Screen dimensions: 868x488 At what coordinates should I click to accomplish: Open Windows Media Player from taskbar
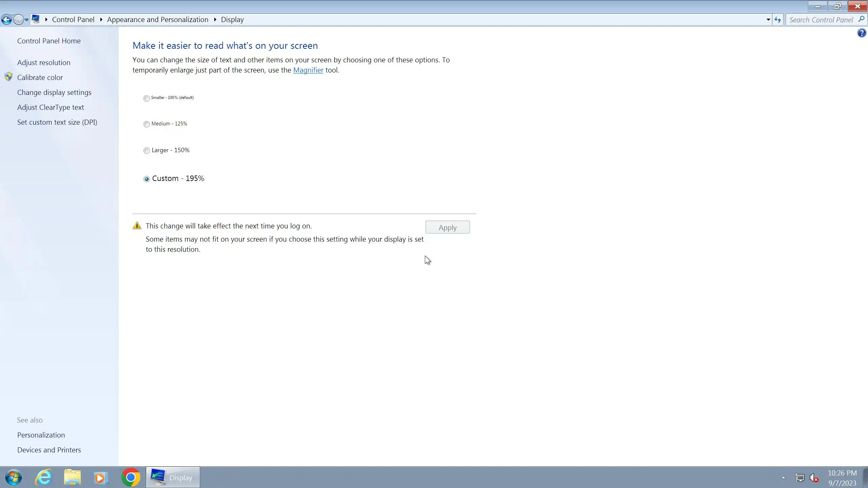pyautogui.click(x=101, y=477)
